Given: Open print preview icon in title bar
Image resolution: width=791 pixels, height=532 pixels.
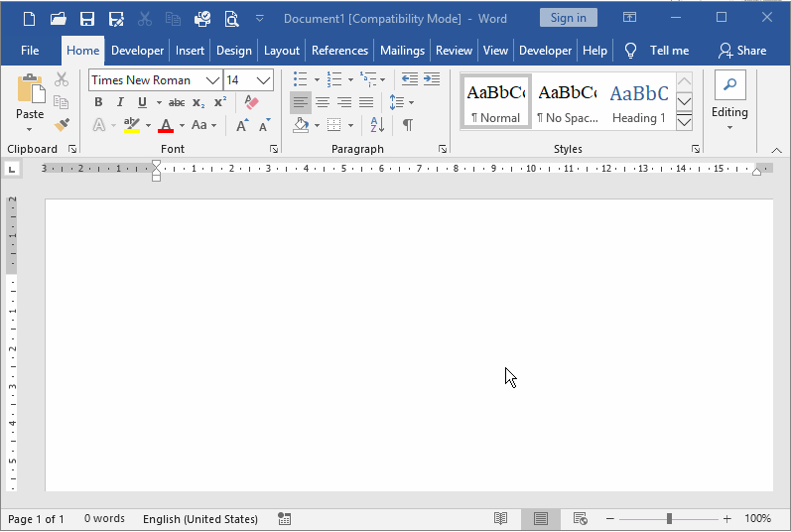Looking at the screenshot, I should tap(231, 19).
